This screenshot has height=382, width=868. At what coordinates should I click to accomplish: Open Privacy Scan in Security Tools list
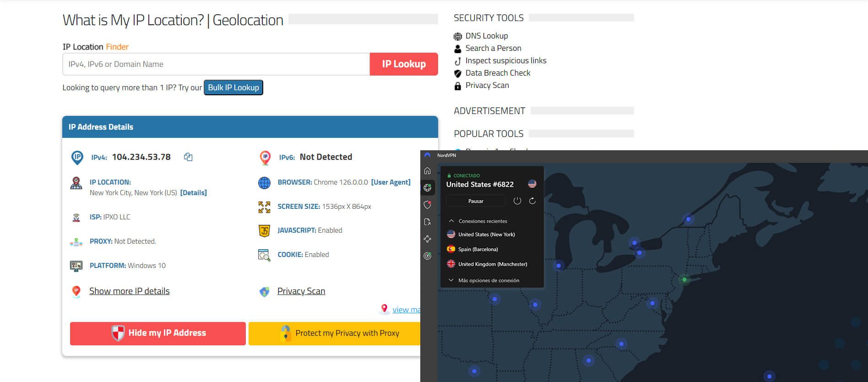click(487, 85)
